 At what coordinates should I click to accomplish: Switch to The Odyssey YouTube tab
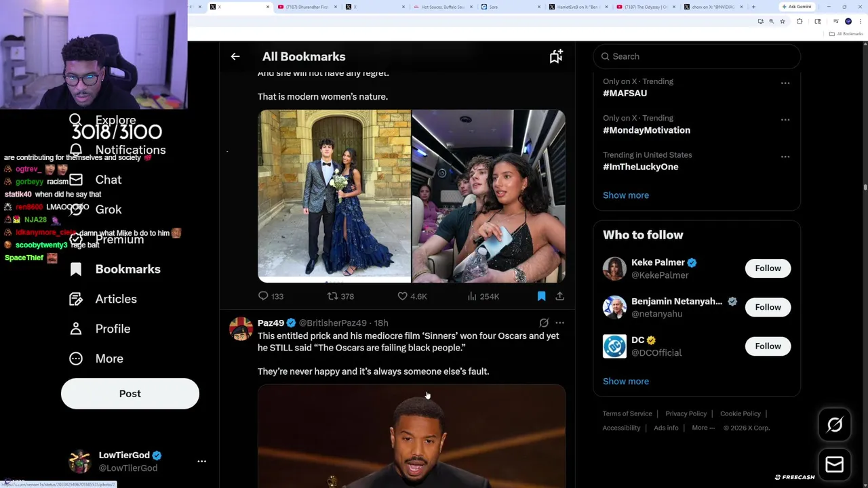(x=646, y=7)
